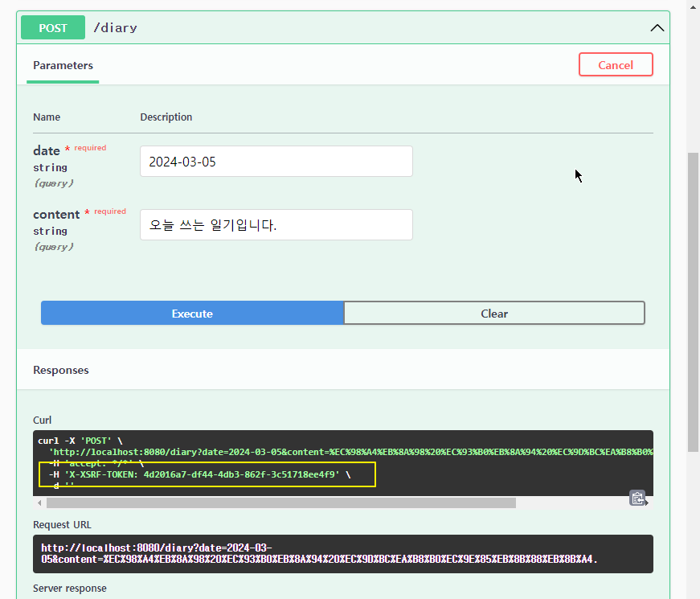This screenshot has height=599, width=700.
Task: Click the POST method badge
Action: pyautogui.click(x=53, y=27)
